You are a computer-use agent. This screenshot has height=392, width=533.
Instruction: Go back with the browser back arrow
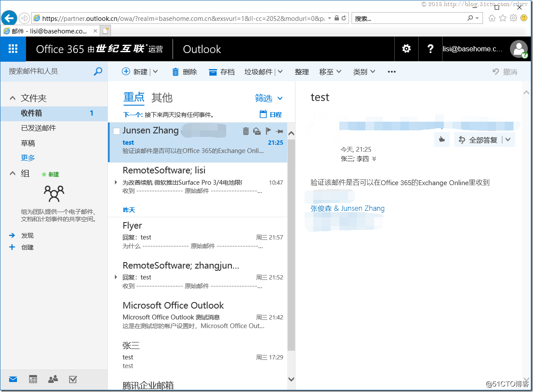(x=9, y=18)
